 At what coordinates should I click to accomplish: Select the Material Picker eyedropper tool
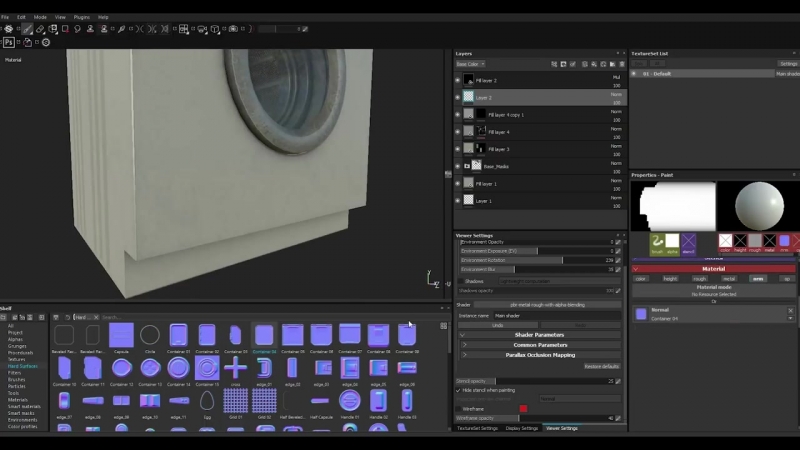coord(121,29)
